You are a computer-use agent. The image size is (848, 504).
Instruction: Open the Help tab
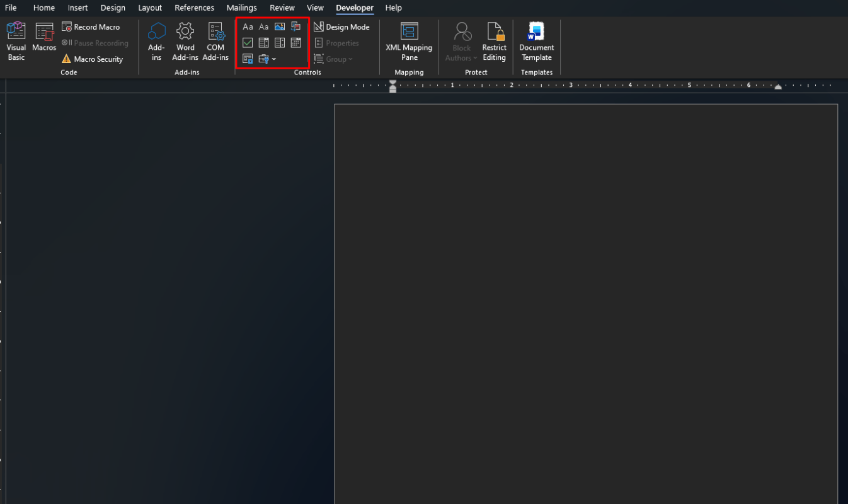coord(393,8)
